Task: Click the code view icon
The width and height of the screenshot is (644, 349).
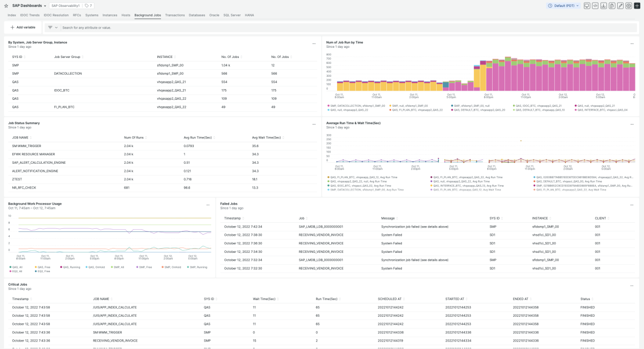Action: 595,5
